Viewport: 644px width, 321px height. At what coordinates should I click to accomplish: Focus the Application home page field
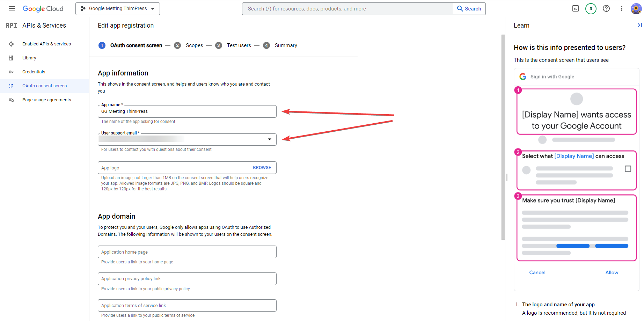(187, 252)
